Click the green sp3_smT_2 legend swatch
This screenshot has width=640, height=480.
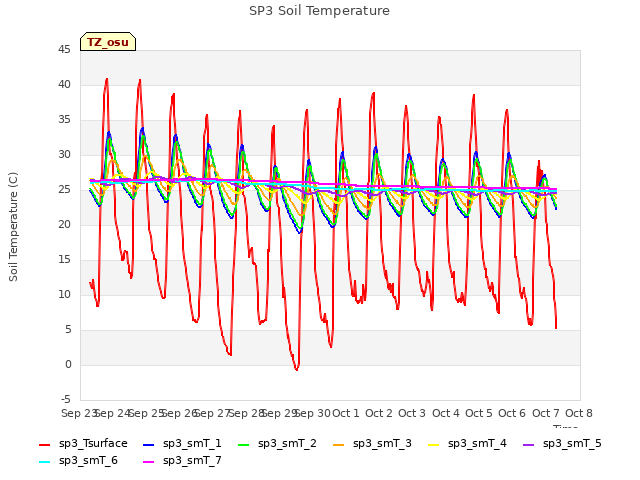244,444
